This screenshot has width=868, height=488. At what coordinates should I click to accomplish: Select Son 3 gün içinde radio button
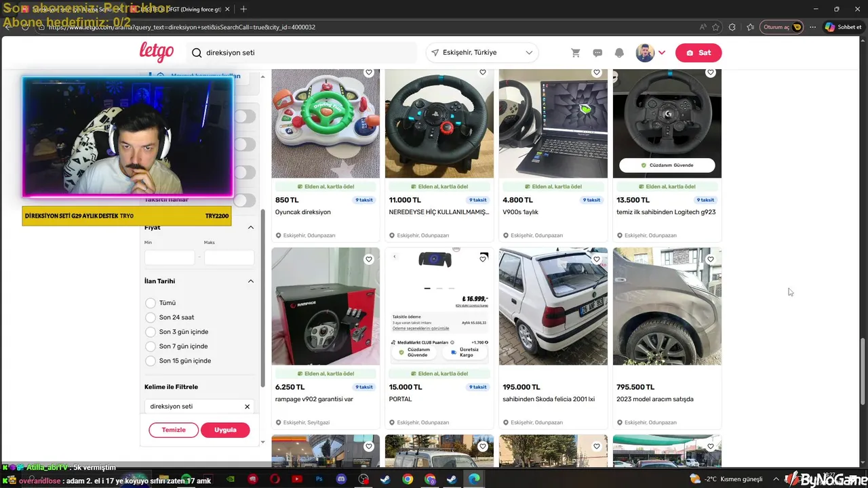tap(151, 332)
